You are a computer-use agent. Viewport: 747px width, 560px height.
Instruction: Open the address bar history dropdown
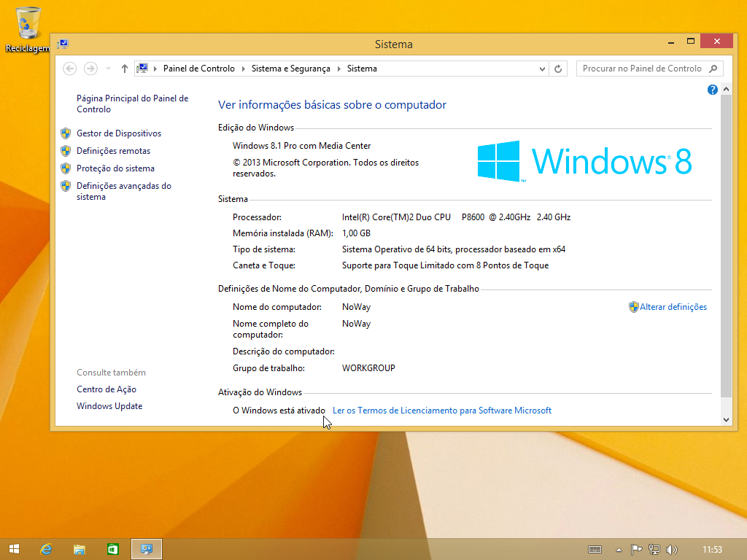point(542,69)
